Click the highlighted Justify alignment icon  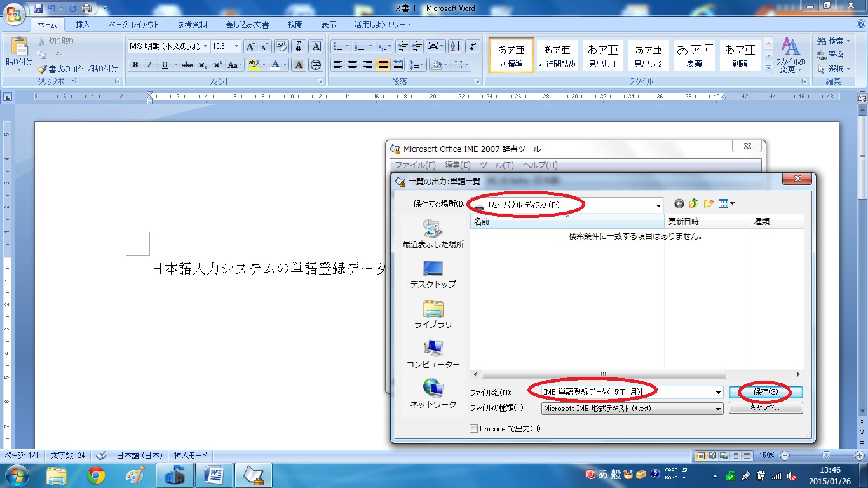(382, 65)
